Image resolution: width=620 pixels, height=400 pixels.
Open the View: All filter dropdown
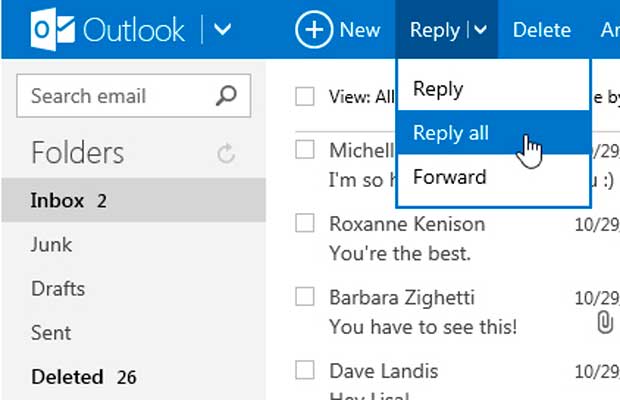click(361, 96)
